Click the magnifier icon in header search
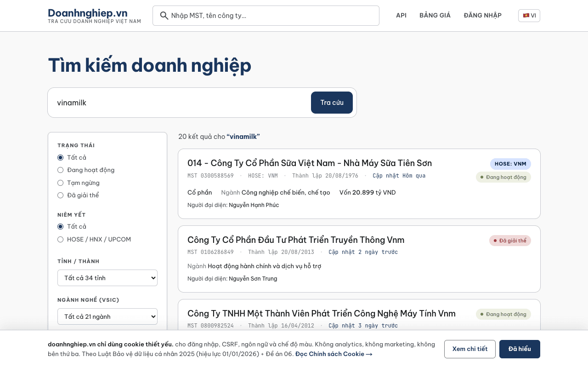Screen dimensions: 588x368 [164, 16]
